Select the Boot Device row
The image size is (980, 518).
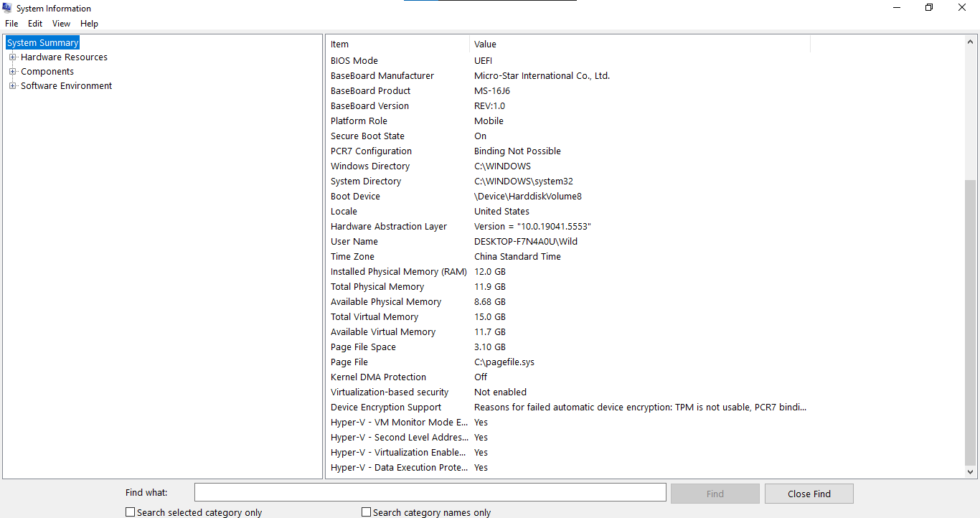click(568, 197)
